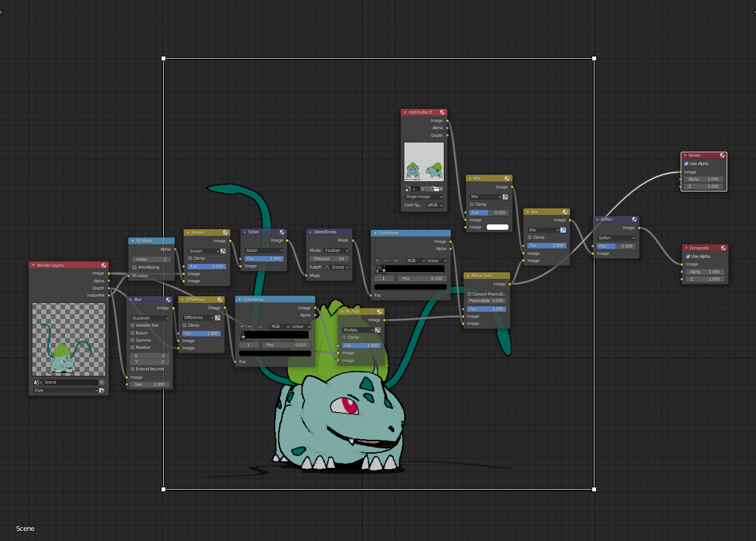Viewport: 756px width, 541px height.
Task: Toggle preview sphere icon on Blur node
Action: [x=168, y=299]
